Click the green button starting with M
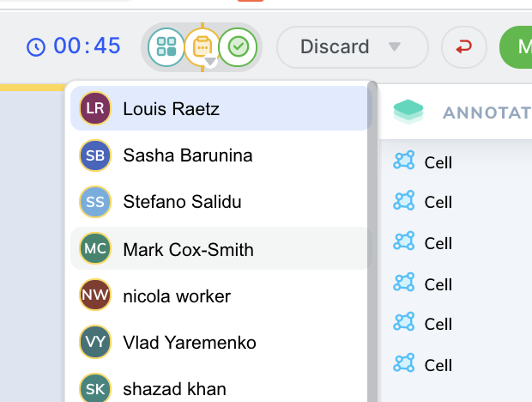This screenshot has width=532, height=402. [x=516, y=47]
